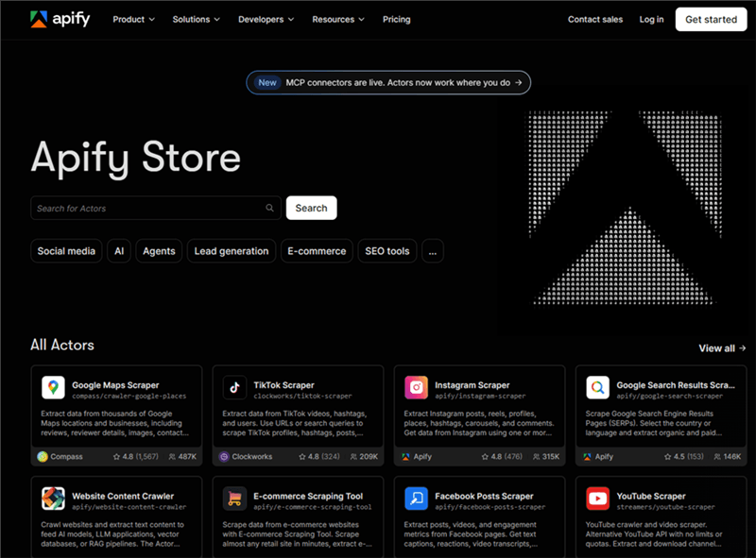This screenshot has height=558, width=756.
Task: Open Google Maps Scraper pin icon
Action: tap(53, 387)
